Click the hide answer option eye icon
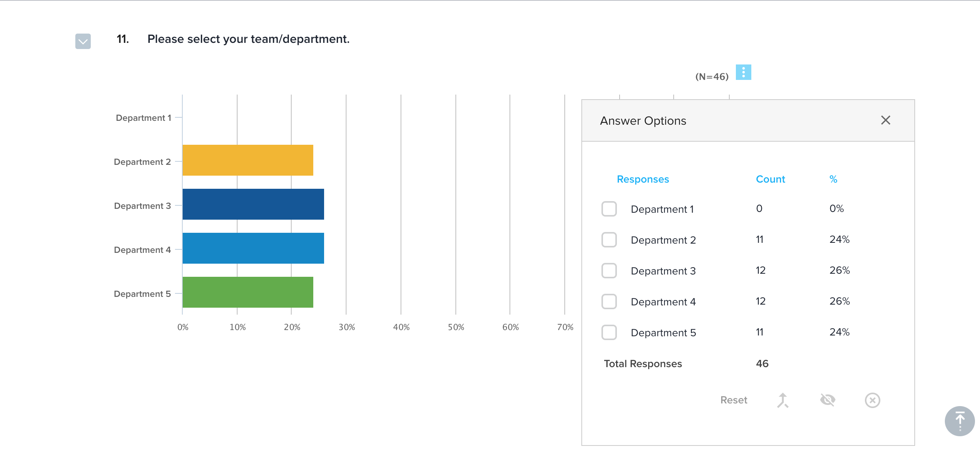This screenshot has width=980, height=459. pyautogui.click(x=827, y=400)
